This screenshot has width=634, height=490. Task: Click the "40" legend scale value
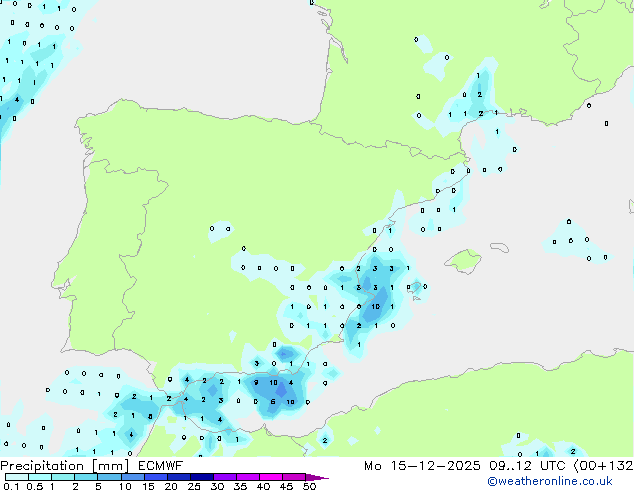point(263,486)
